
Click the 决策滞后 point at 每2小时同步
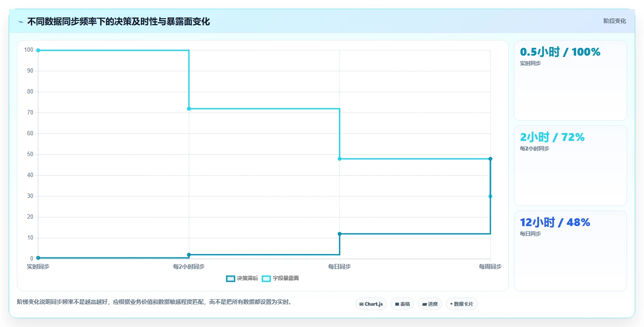[189, 255]
